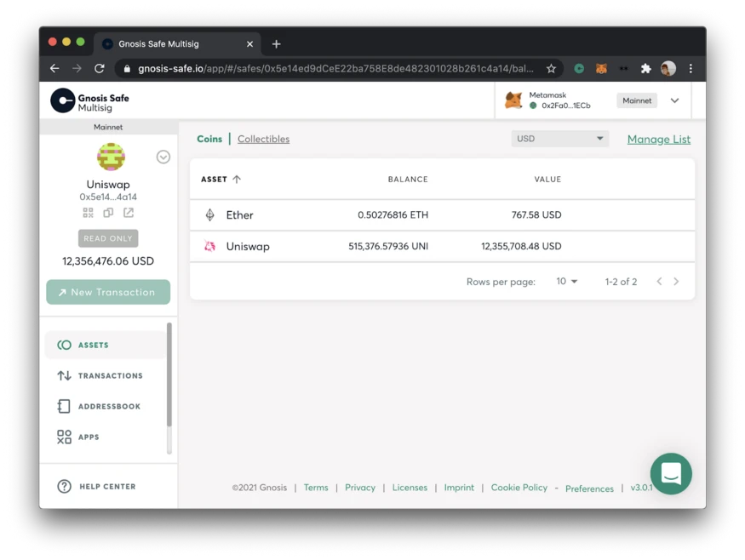Open the Preferences footer link
The width and height of the screenshot is (745, 560).
coord(589,489)
